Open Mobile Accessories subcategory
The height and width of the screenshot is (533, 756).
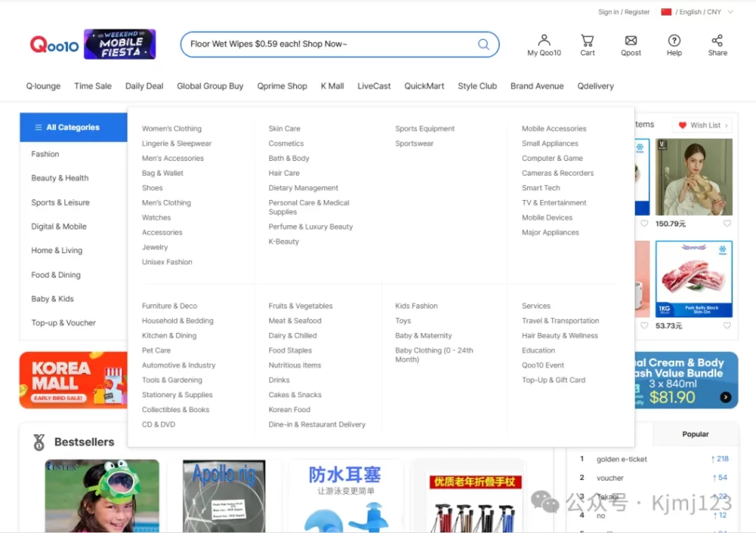(554, 128)
